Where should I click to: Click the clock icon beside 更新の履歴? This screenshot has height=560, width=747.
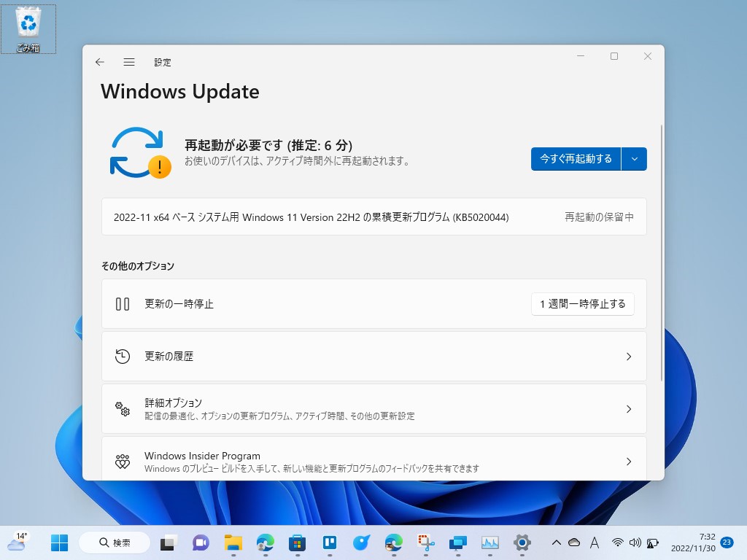tap(123, 357)
